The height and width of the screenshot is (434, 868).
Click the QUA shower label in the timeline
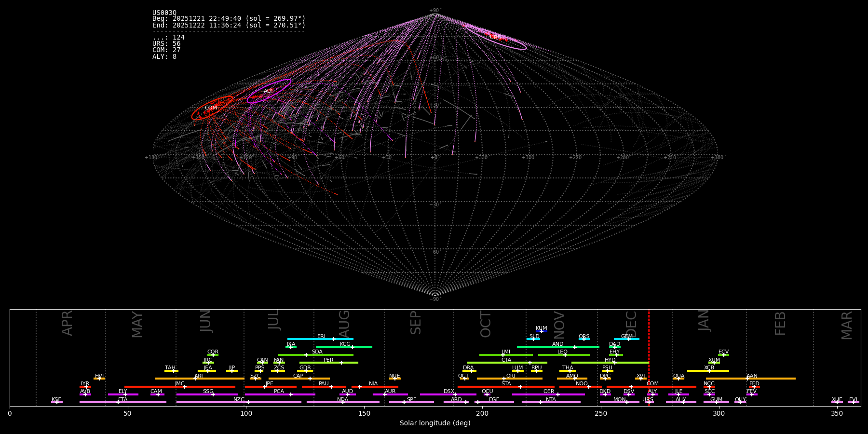678,376
